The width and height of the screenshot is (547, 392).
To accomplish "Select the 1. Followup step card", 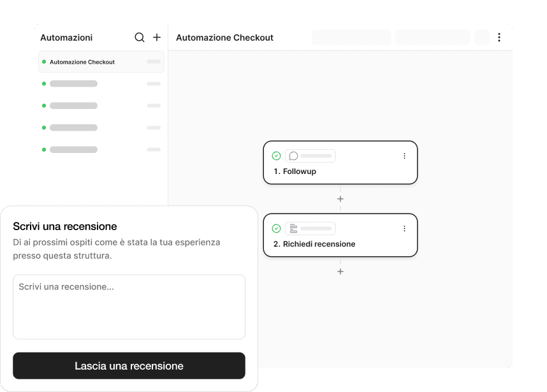I will [340, 163].
